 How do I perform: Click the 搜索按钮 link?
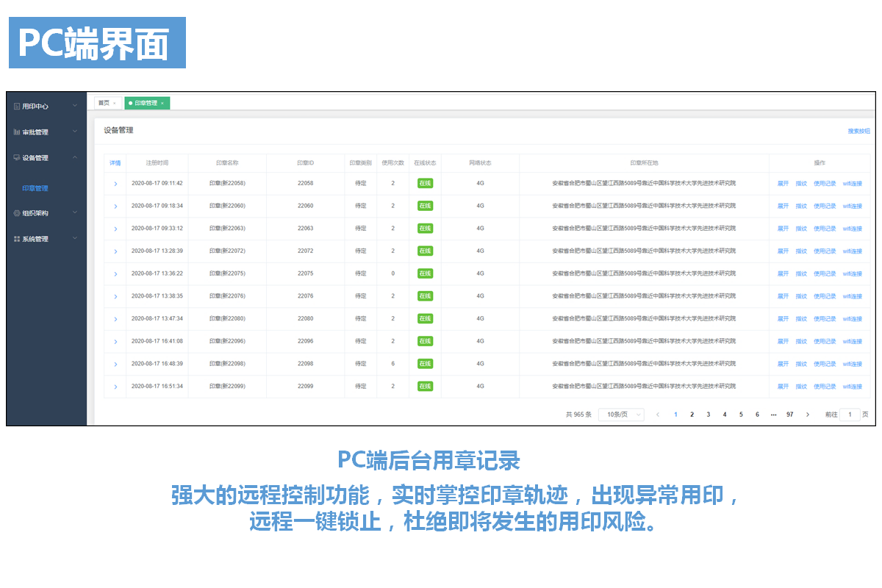click(858, 131)
